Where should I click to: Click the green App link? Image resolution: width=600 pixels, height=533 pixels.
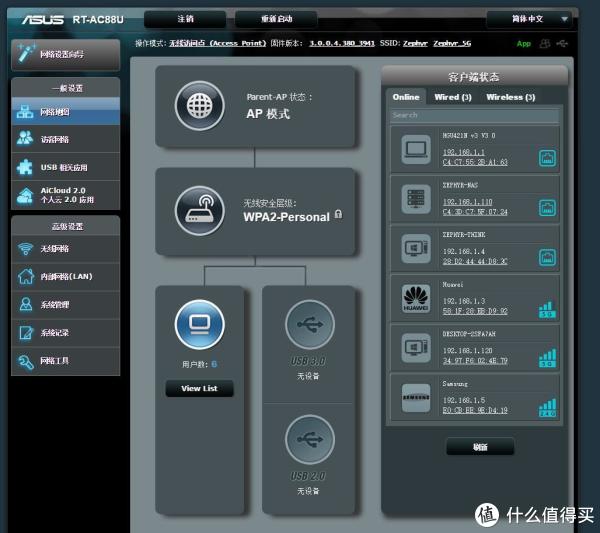524,44
